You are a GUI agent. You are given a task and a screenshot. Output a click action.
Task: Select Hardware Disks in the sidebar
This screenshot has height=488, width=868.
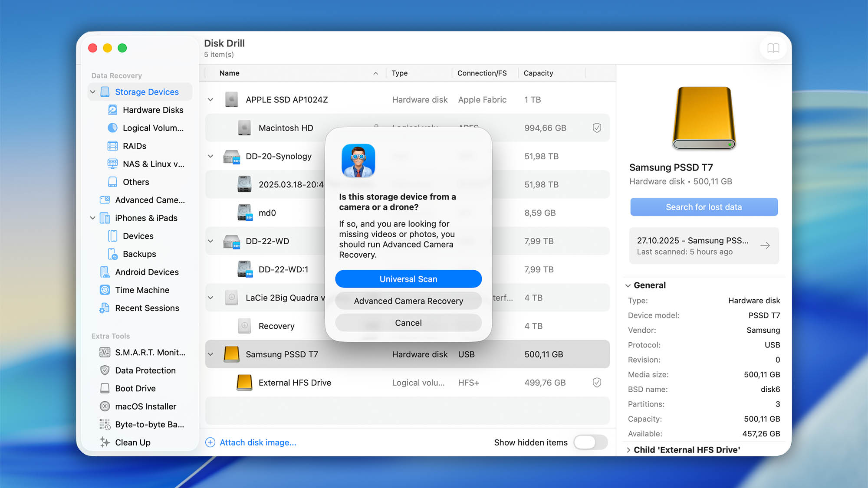[x=153, y=110]
